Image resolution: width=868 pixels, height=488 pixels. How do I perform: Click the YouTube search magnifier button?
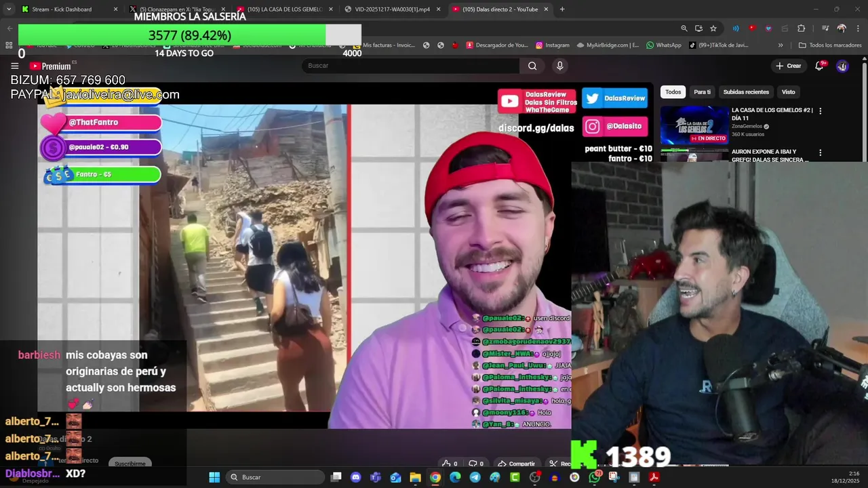[532, 66]
